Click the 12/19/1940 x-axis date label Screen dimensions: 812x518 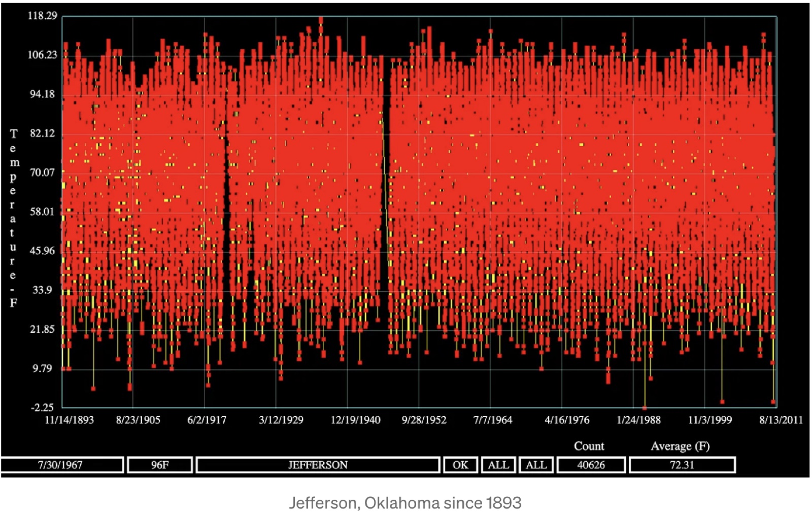click(355, 420)
